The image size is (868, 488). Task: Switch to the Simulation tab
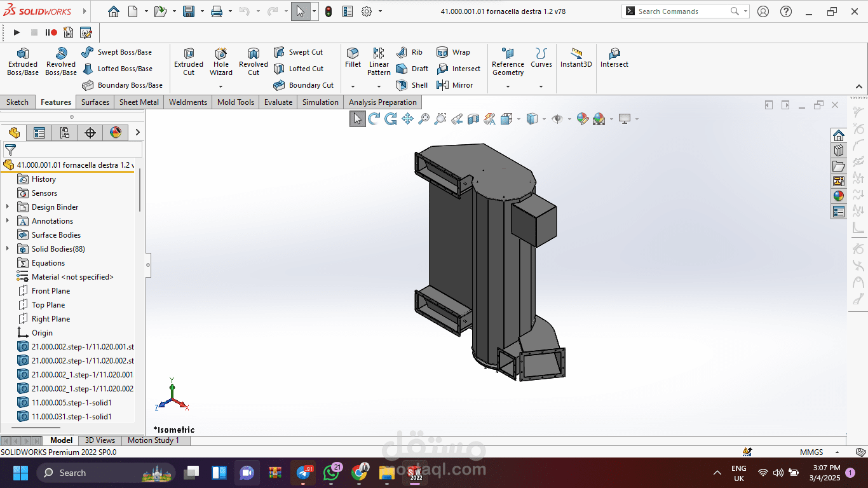coord(320,102)
